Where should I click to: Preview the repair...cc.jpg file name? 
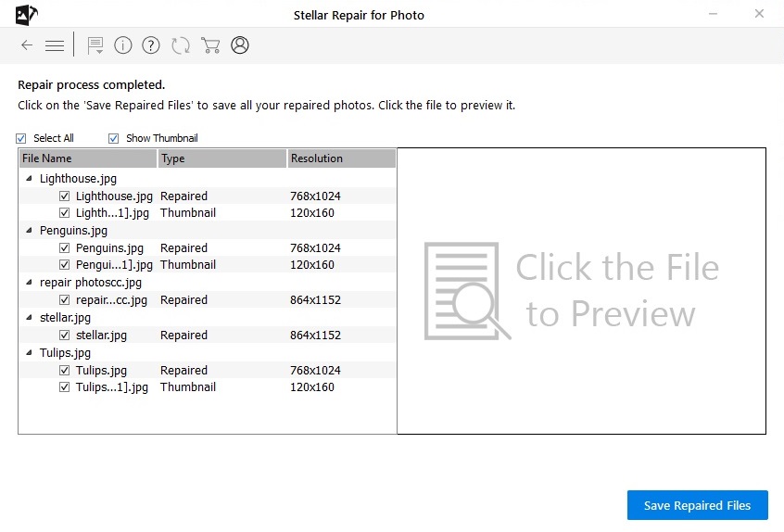pos(111,300)
